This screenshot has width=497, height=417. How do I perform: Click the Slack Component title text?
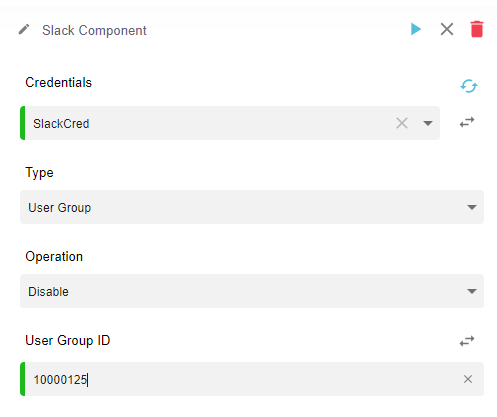94,30
